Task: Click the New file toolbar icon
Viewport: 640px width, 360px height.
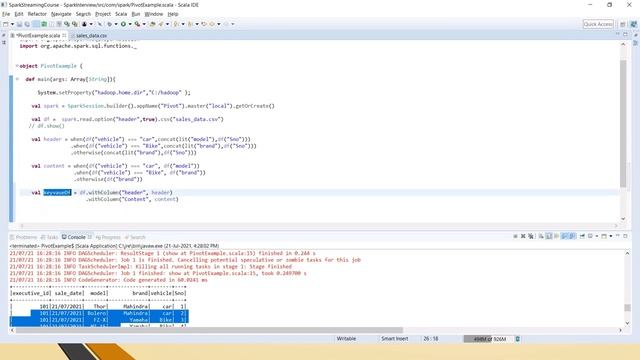Action: click(x=5, y=24)
